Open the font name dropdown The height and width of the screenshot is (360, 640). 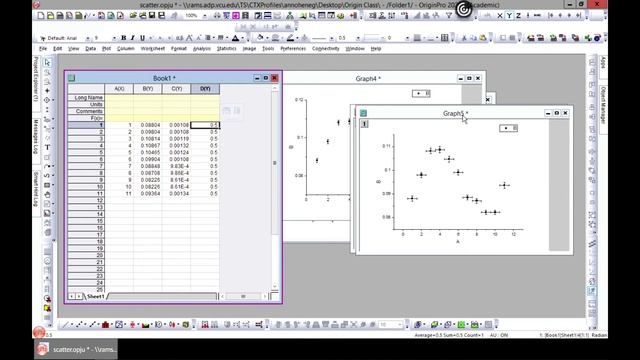88,38
